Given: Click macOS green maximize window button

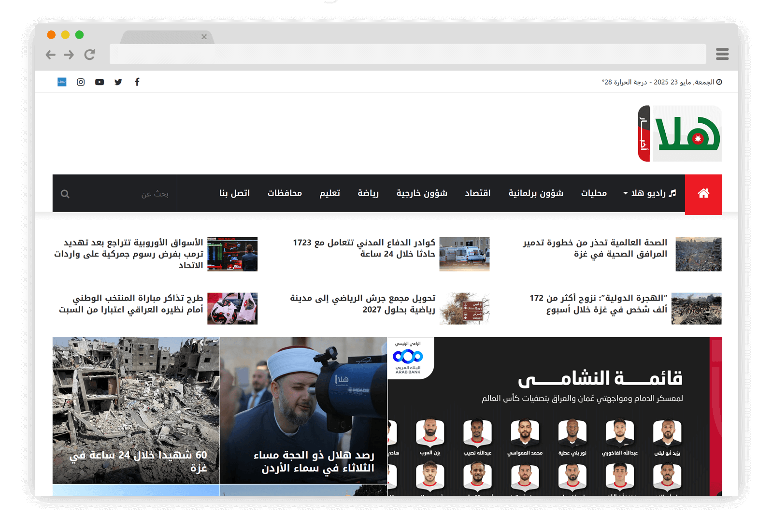Looking at the screenshot, I should pyautogui.click(x=80, y=35).
